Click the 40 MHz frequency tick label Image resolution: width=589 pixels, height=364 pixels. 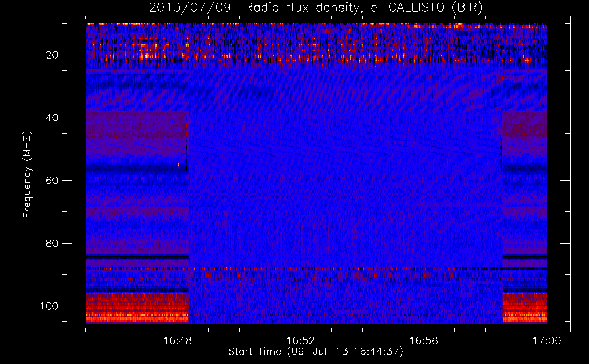[x=52, y=118]
